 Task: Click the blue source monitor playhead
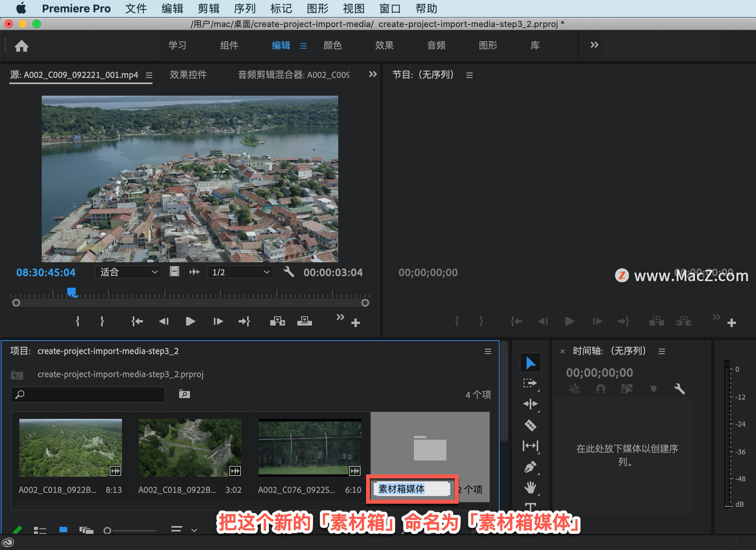pos(72,292)
